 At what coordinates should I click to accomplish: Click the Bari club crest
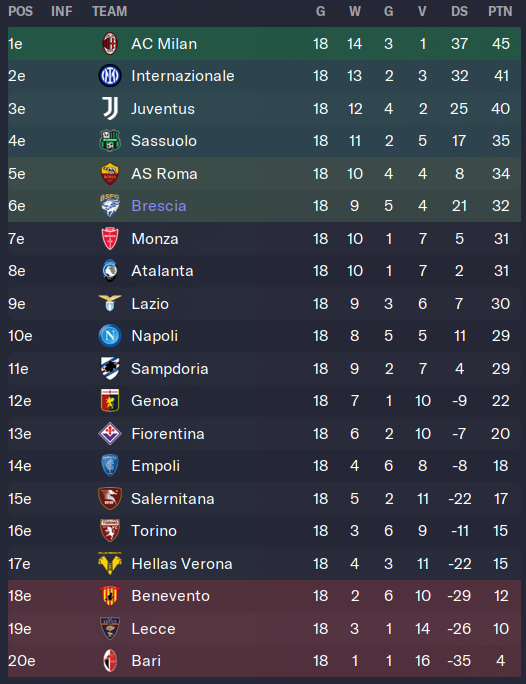[x=110, y=661]
